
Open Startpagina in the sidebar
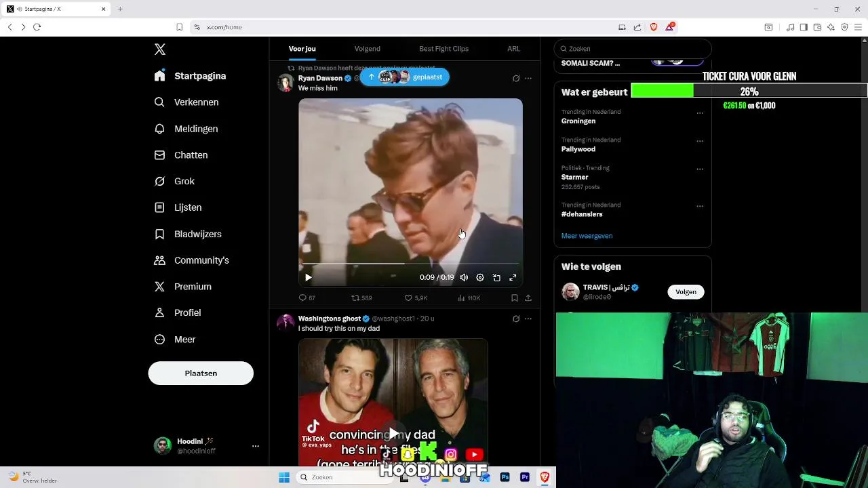190,76
